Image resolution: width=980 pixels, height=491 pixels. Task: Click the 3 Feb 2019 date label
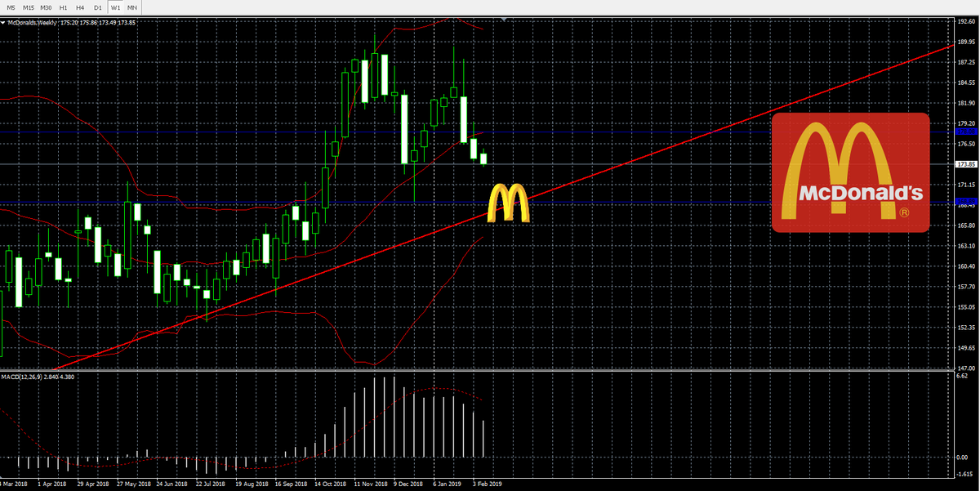coord(487,484)
